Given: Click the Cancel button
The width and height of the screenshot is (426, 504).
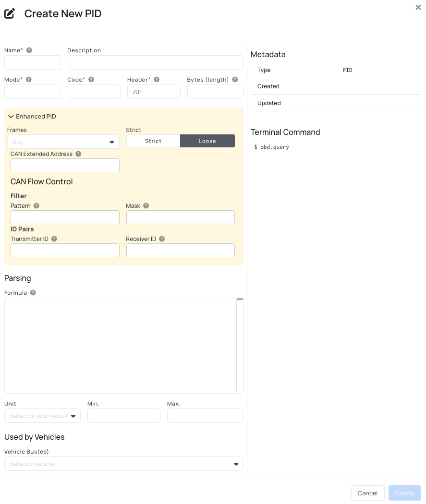Looking at the screenshot, I should pos(367,493).
